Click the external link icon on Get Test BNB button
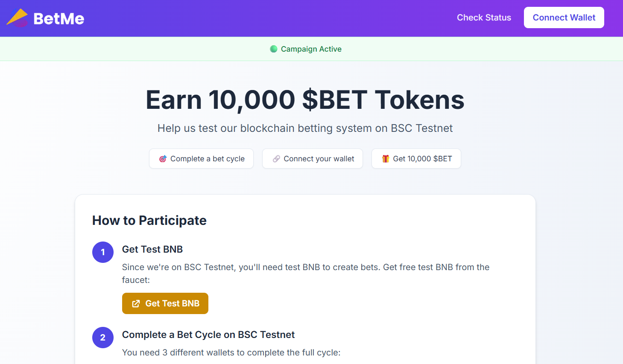This screenshot has height=364, width=623. point(136,303)
